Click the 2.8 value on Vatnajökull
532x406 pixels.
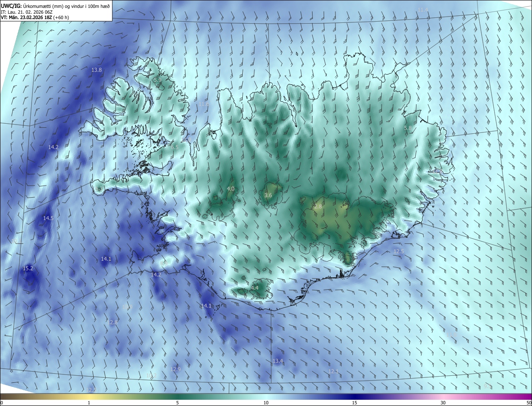(318, 206)
